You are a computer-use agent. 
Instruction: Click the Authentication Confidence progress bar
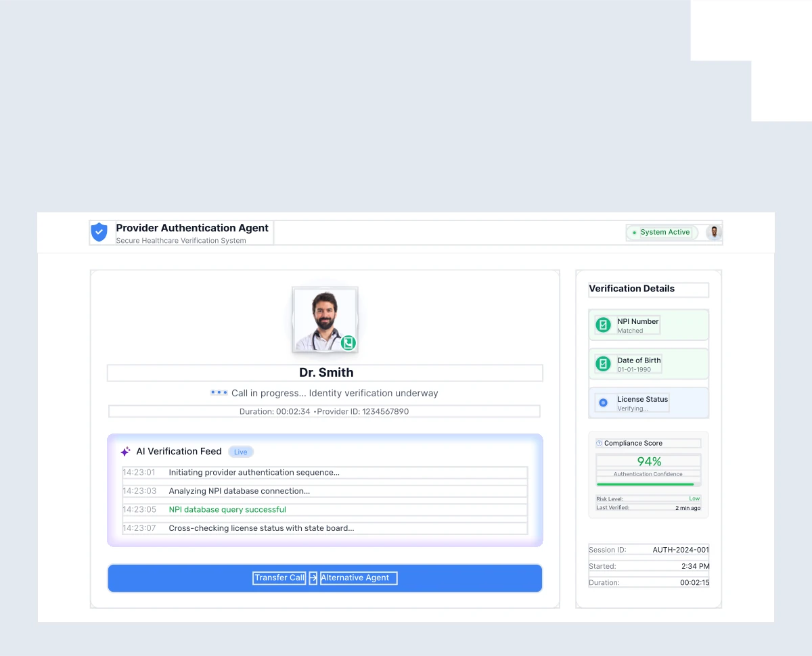pos(648,484)
